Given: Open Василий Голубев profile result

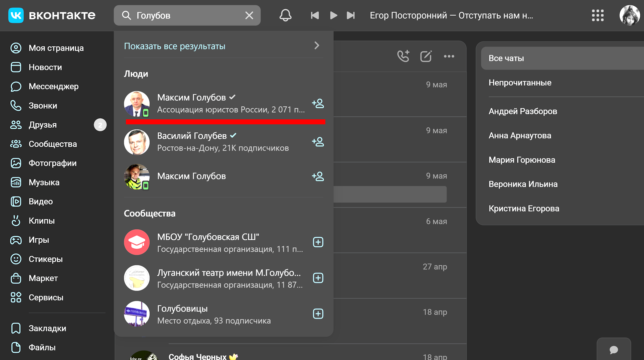Looking at the screenshot, I should point(223,142).
